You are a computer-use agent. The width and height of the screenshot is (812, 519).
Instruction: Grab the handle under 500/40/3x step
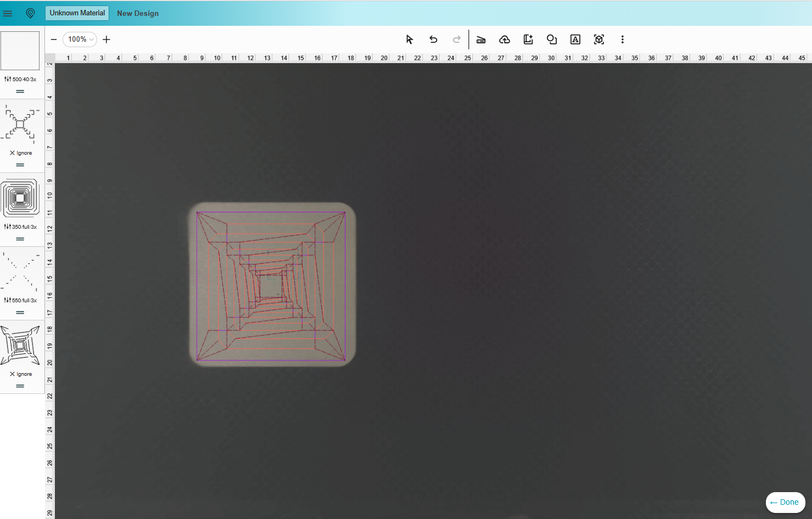(20, 92)
